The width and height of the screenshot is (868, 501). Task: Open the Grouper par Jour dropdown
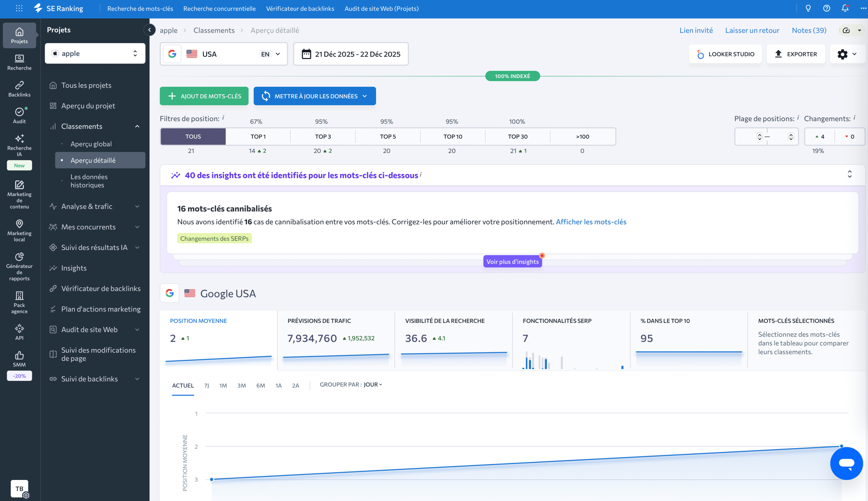[373, 385]
